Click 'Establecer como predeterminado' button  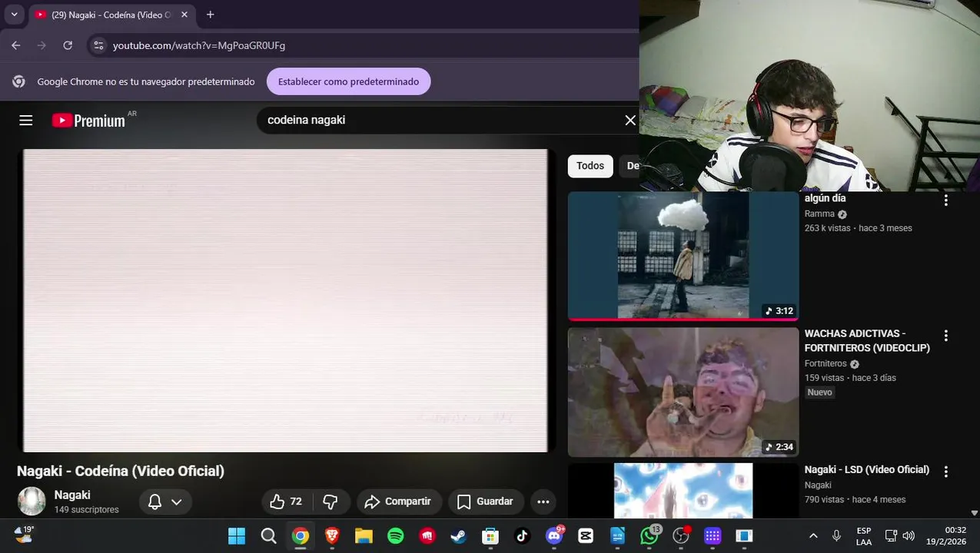click(x=348, y=81)
